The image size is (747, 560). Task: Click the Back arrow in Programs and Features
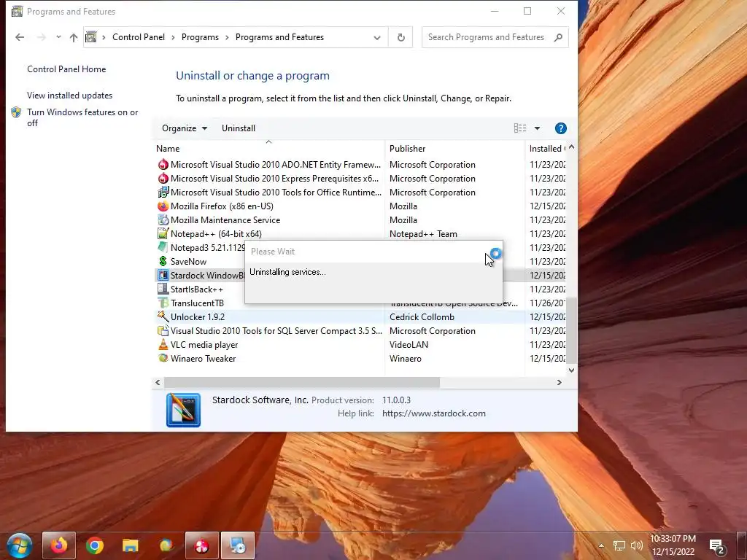point(20,37)
